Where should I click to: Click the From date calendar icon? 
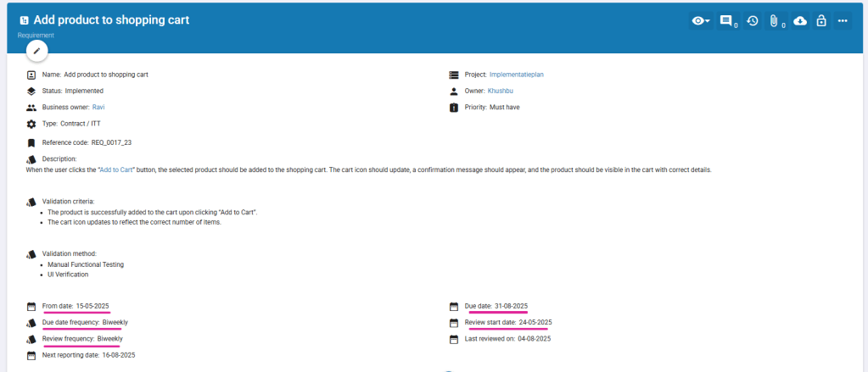tap(31, 306)
